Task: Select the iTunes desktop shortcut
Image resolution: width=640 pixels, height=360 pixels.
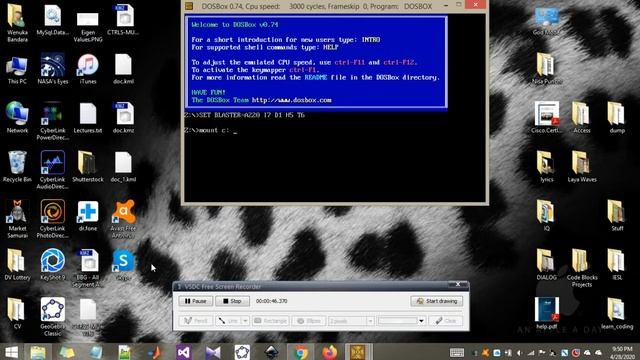Action: [88, 69]
